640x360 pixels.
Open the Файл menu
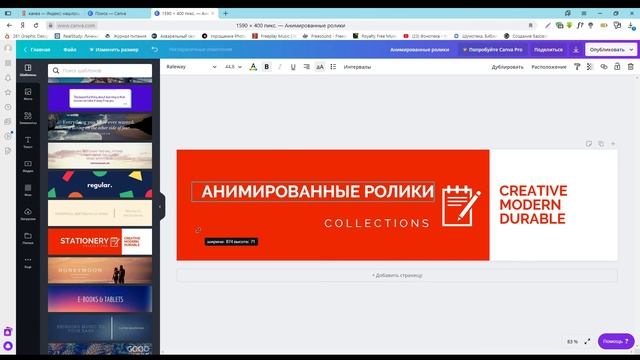click(x=70, y=49)
